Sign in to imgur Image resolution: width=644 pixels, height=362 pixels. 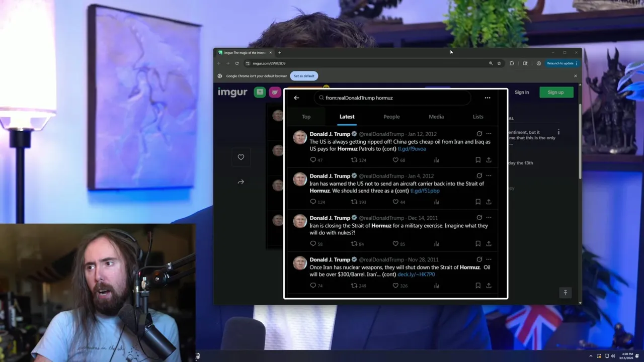pyautogui.click(x=522, y=93)
